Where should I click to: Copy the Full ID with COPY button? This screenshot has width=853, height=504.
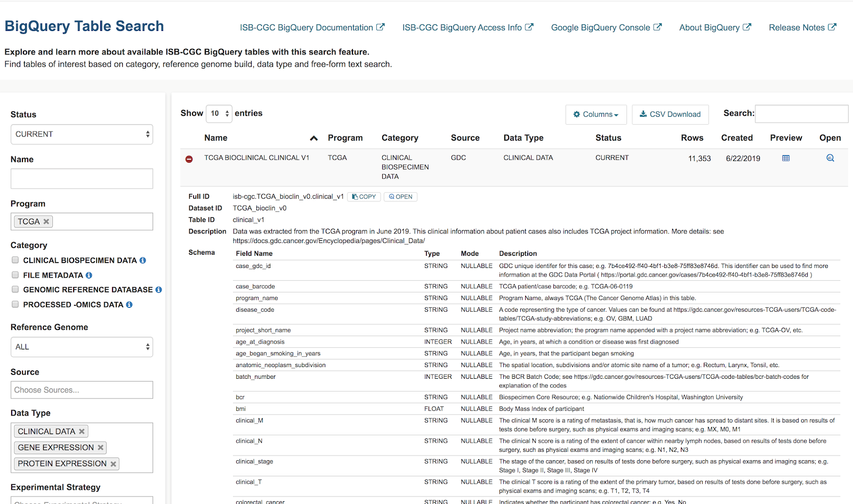364,197
